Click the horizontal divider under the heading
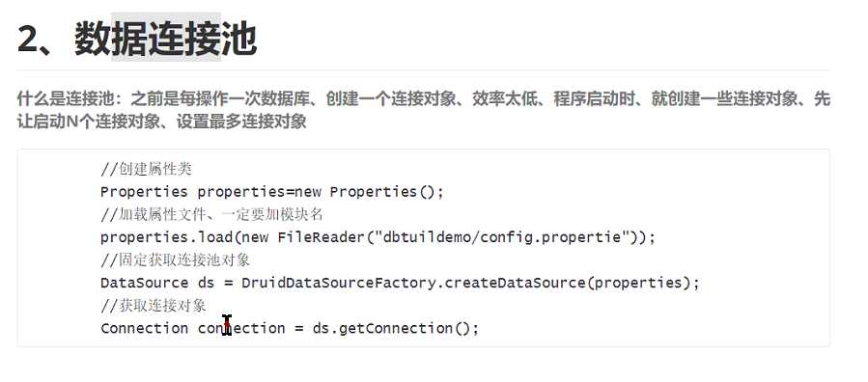This screenshot has height=382, width=868. coord(424,70)
